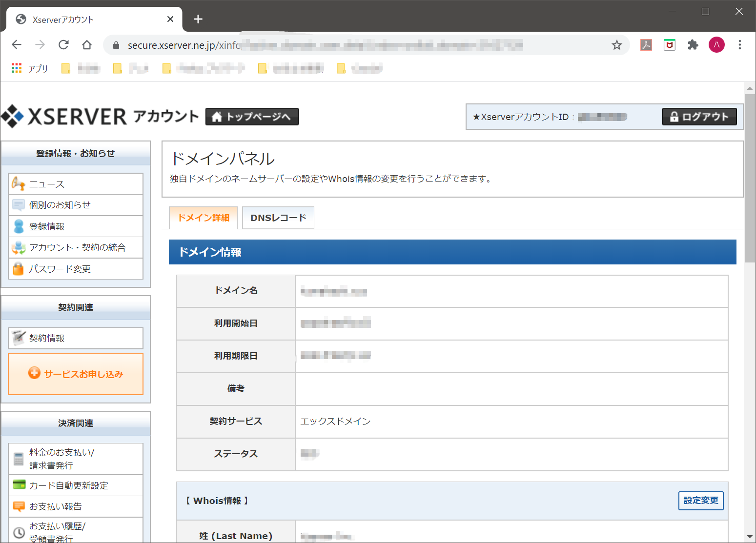
Task: Bookmark this page with the star icon
Action: pyautogui.click(x=617, y=45)
